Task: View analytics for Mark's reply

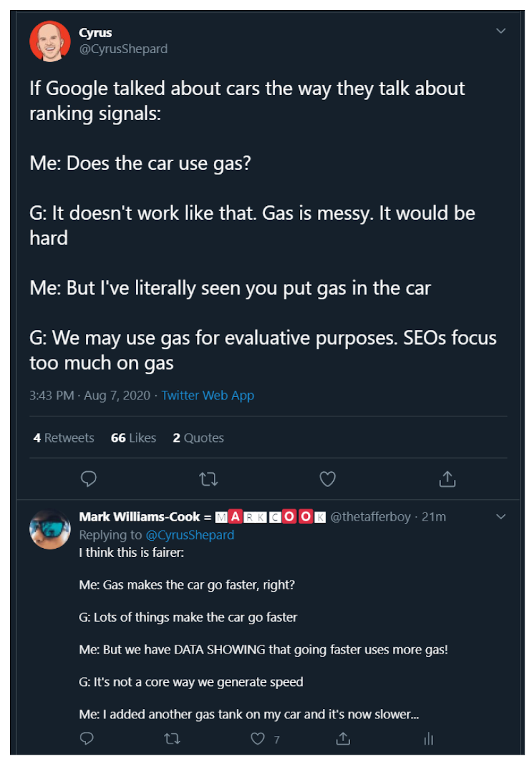Action: (429, 739)
